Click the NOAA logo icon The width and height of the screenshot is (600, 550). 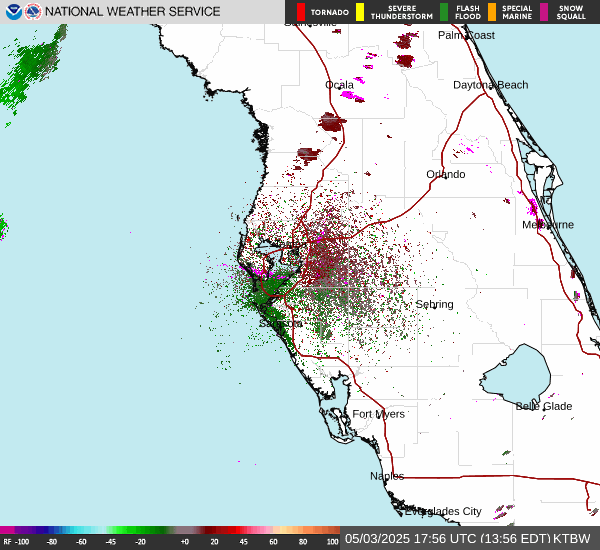point(14,12)
